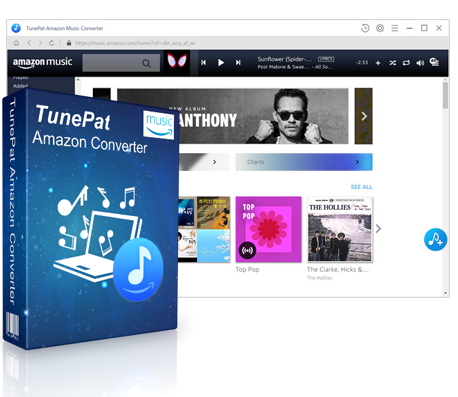Toggle repeat playback
This screenshot has width=458, height=397.
(x=406, y=63)
